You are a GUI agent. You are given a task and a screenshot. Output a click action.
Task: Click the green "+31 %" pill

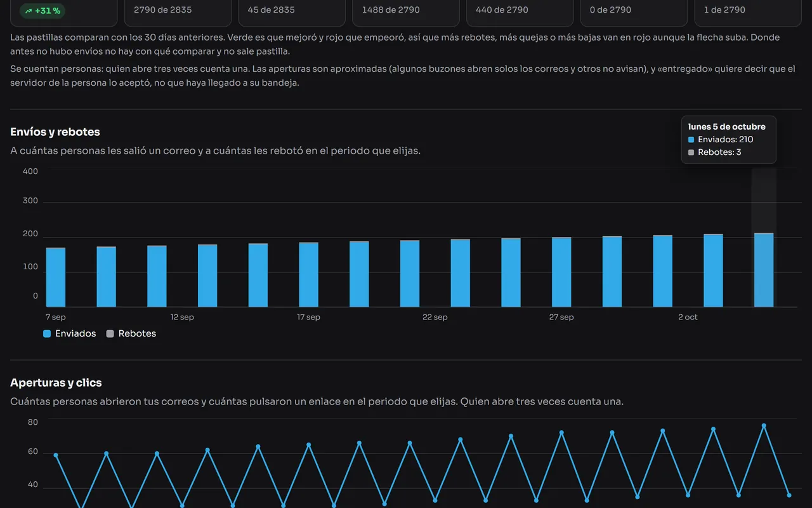[x=43, y=11]
